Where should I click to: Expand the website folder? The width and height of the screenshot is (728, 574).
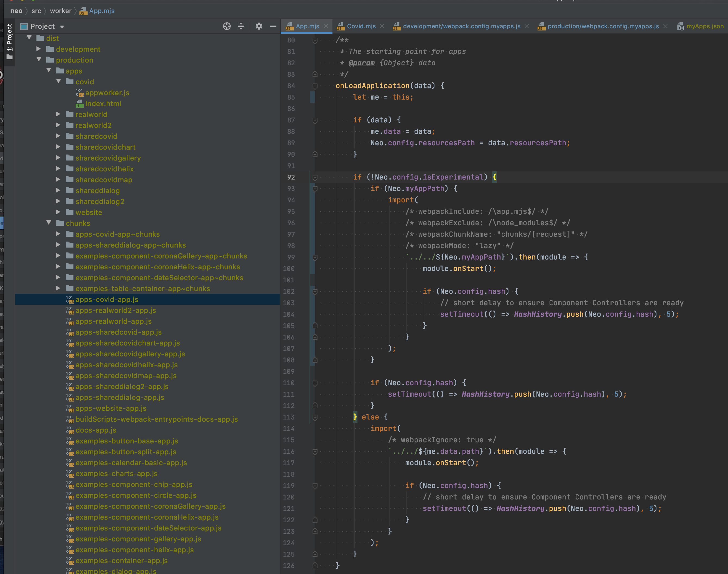click(58, 212)
